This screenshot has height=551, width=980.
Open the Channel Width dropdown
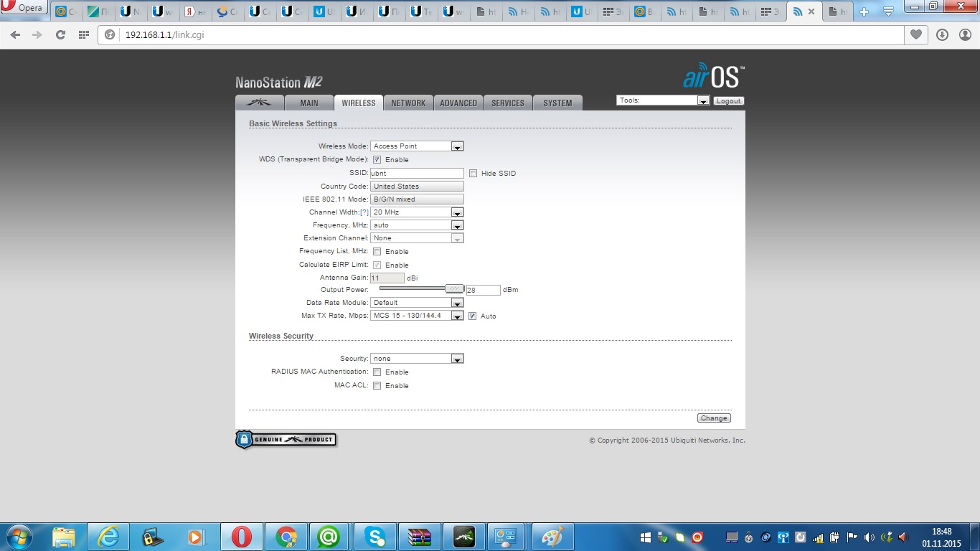pyautogui.click(x=417, y=212)
